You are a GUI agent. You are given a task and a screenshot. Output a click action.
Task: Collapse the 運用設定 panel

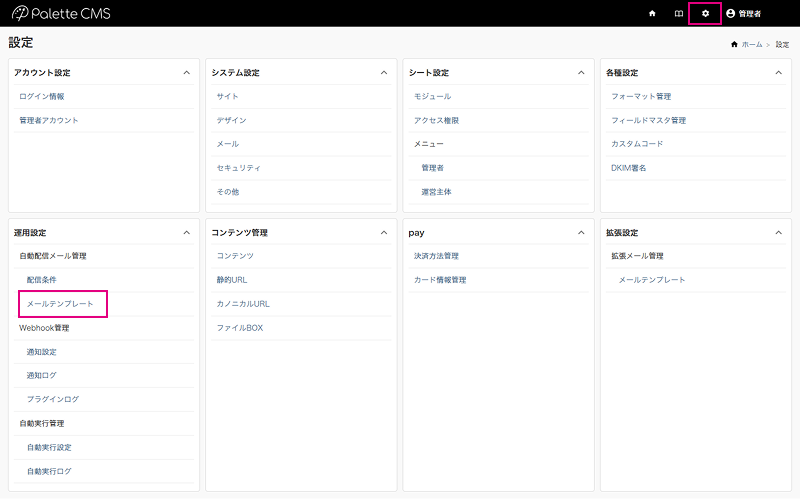186,232
